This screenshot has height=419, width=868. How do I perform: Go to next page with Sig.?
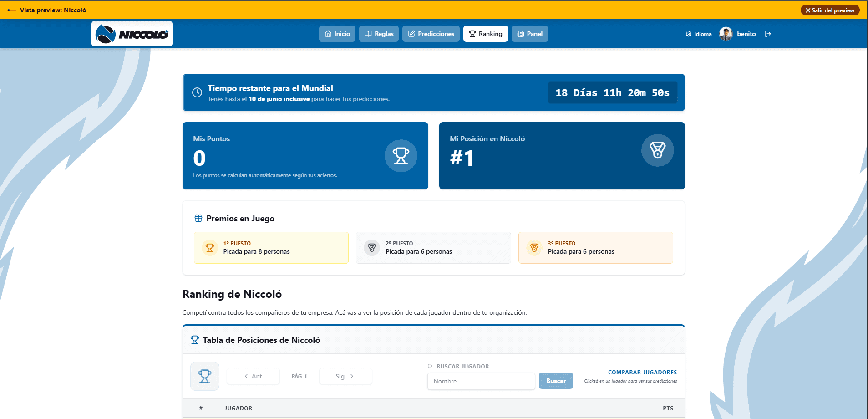point(345,376)
